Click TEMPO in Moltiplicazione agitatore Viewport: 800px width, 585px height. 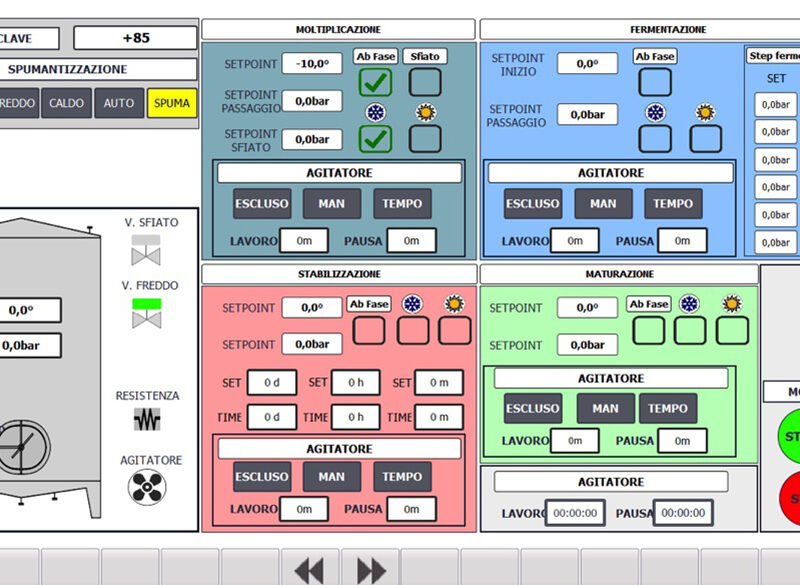403,204
